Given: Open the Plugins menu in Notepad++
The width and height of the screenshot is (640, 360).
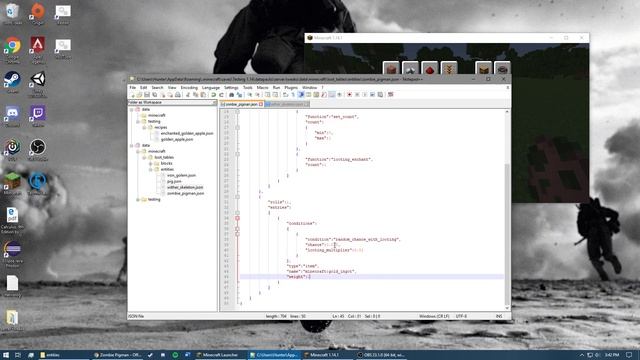Looking at the screenshot, I should tap(291, 88).
